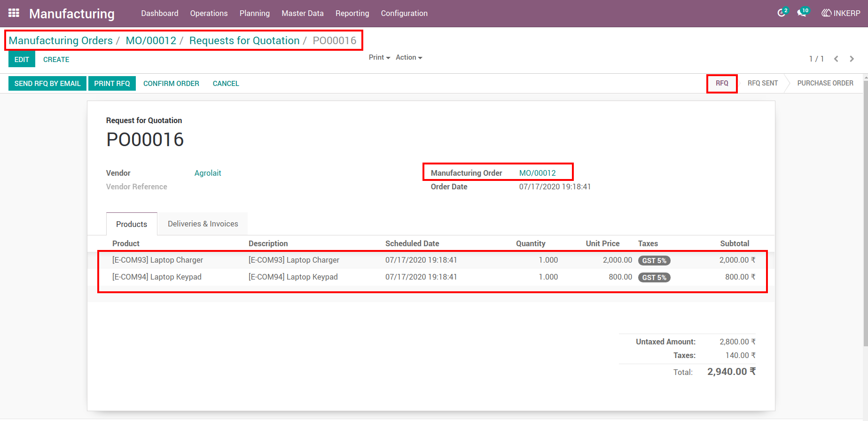Go to previous record arrow
Image resolution: width=868 pixels, height=421 pixels.
[x=836, y=59]
